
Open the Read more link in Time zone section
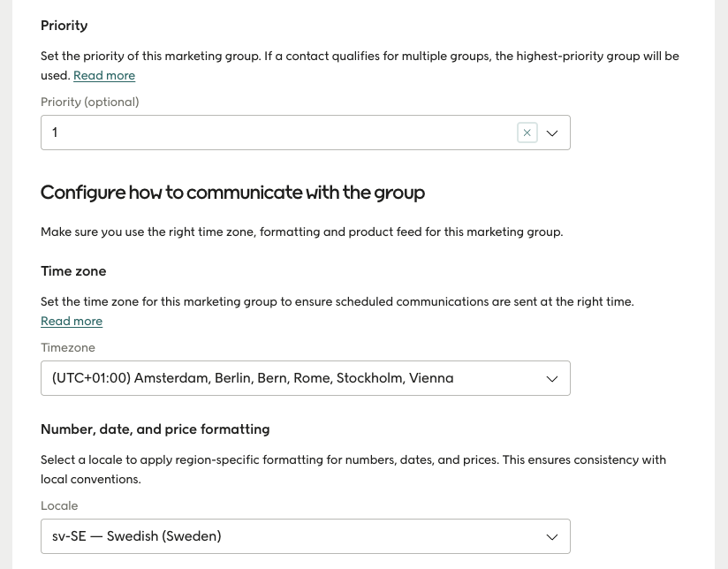click(x=71, y=321)
